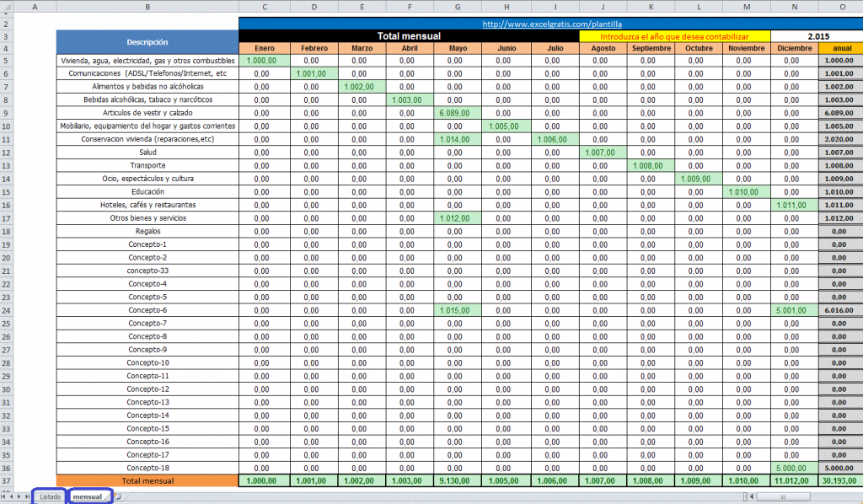Select the 'Educación' description cell
The width and height of the screenshot is (863, 504).
[147, 192]
